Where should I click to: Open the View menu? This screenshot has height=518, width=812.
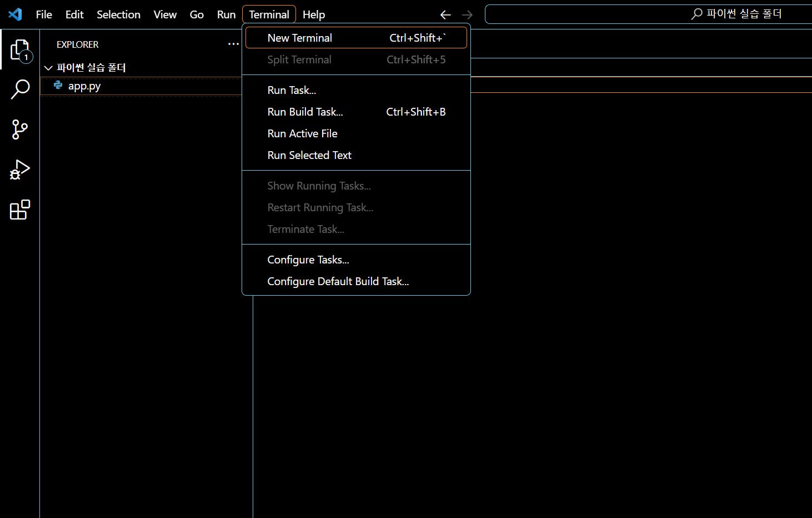(x=165, y=14)
